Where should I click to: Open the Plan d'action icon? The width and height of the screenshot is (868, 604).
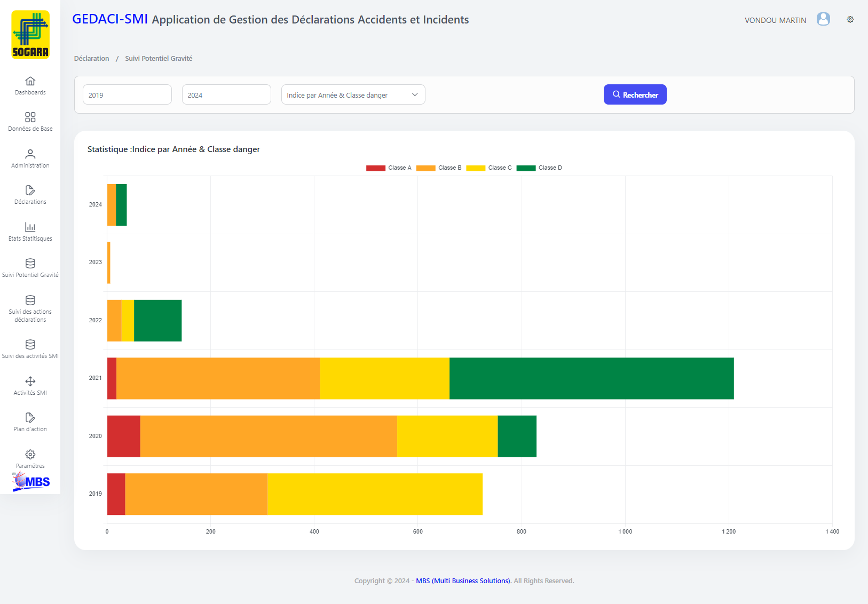(x=30, y=418)
